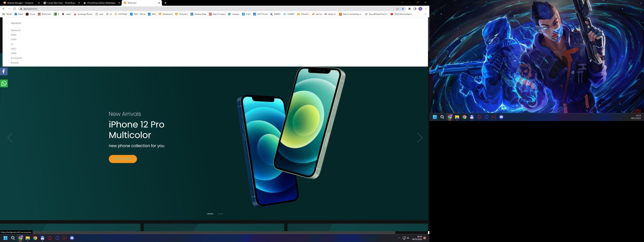Open Windows Start on the browser monitor

coord(5,238)
